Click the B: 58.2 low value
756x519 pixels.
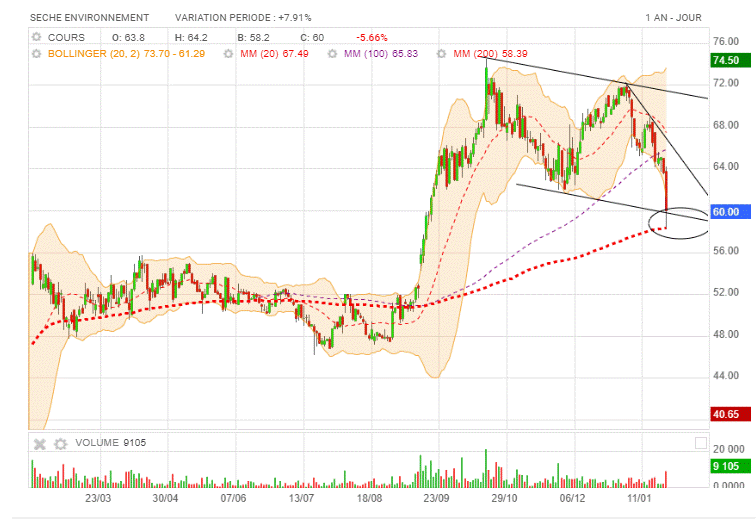coord(253,38)
